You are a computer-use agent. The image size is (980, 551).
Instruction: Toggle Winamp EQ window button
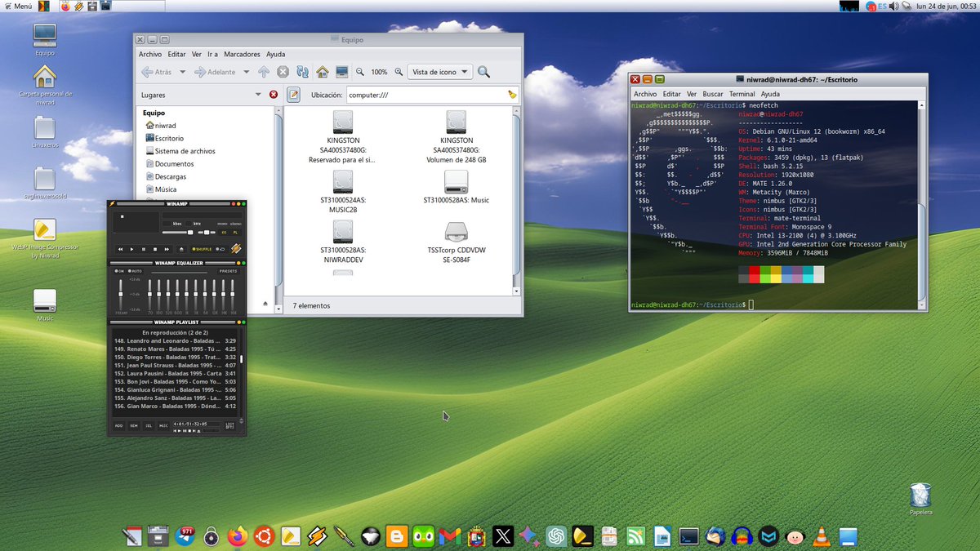224,232
